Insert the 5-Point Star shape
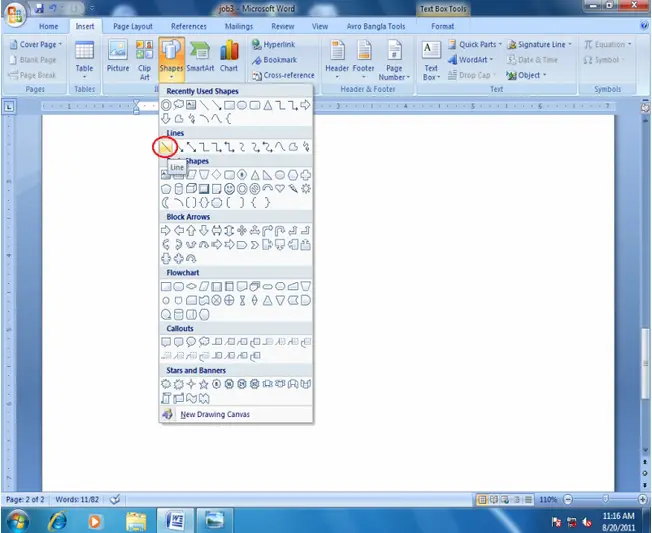652x533 pixels. point(204,384)
